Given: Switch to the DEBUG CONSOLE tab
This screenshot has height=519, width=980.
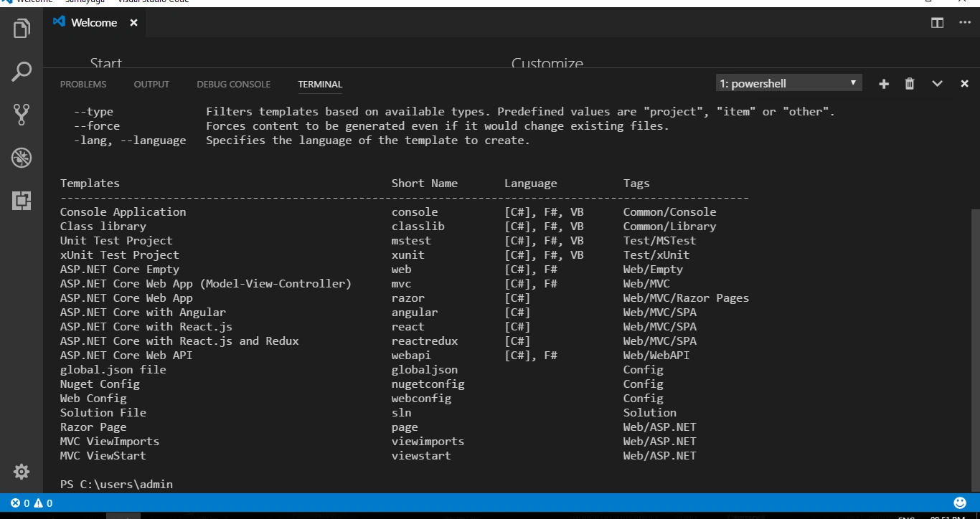Looking at the screenshot, I should (233, 85).
